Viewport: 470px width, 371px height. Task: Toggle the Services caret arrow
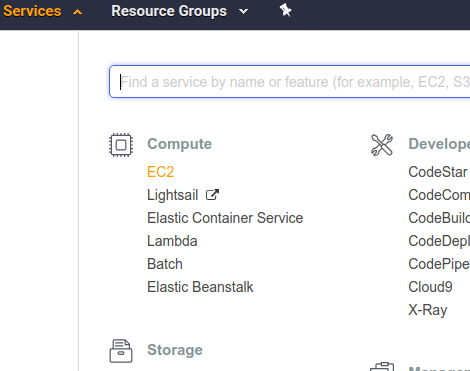[77, 12]
